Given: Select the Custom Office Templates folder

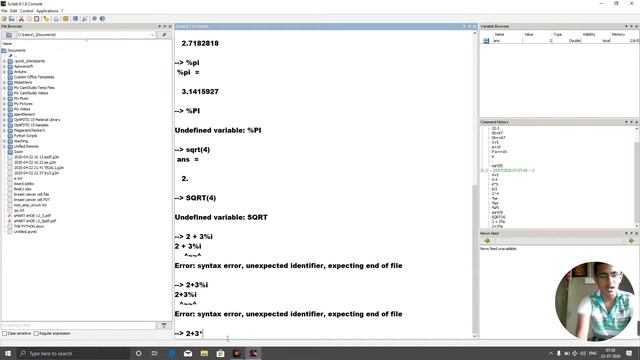Looking at the screenshot, I should coord(34,77).
